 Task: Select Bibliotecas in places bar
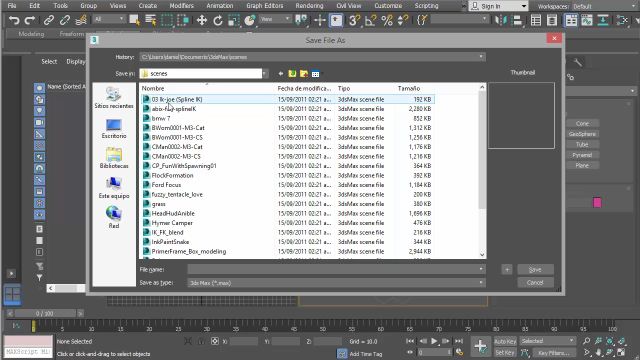(114, 158)
